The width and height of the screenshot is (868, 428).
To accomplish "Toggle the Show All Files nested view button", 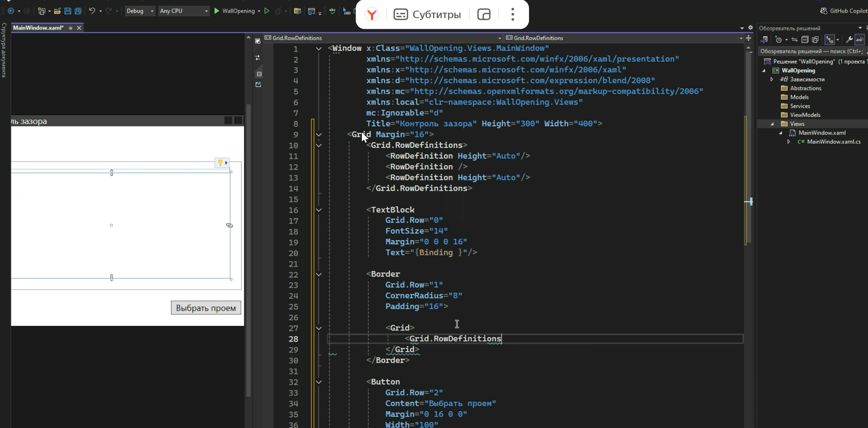I will click(x=829, y=40).
